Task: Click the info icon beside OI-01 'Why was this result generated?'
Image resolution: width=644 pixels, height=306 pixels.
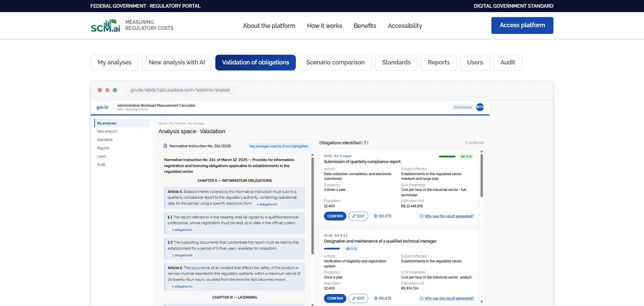Action: 421,216
